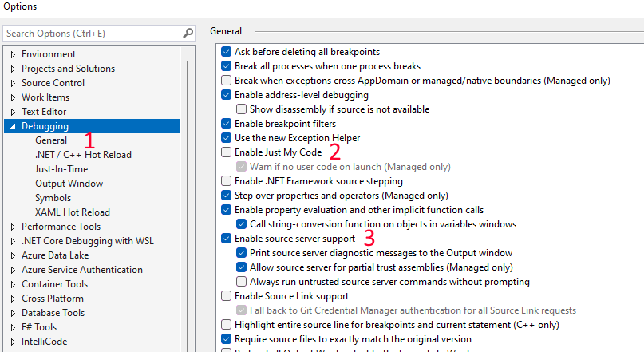Expand Azure Service Authentication node
The height and width of the screenshot is (352, 644).
click(13, 270)
